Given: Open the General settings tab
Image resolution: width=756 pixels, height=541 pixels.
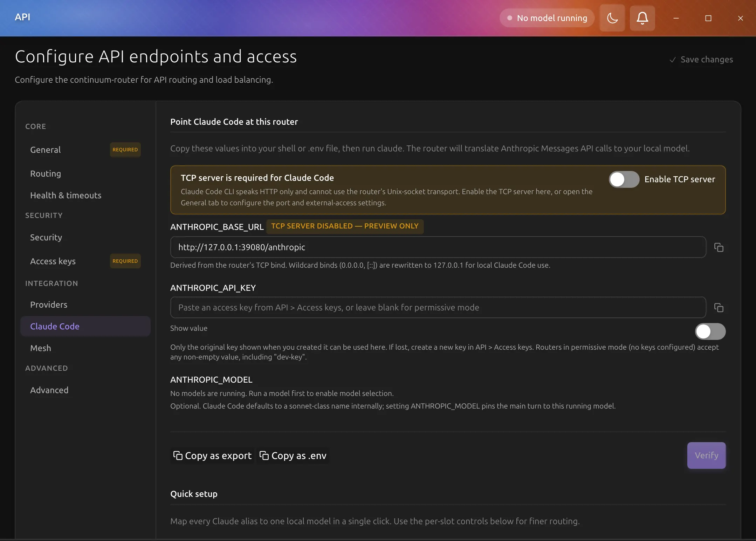Looking at the screenshot, I should click(85, 150).
